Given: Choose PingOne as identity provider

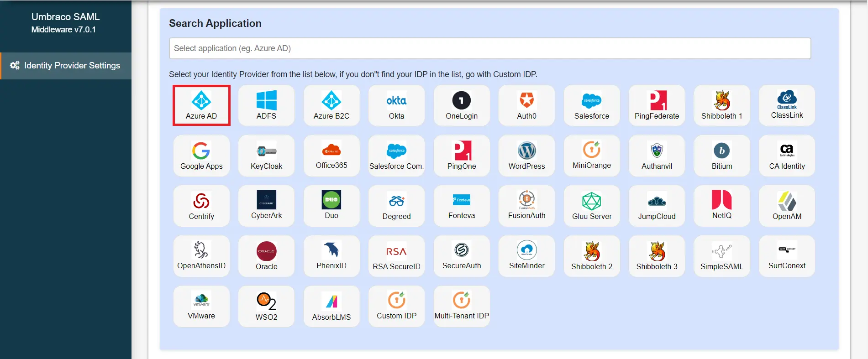Looking at the screenshot, I should (x=462, y=156).
